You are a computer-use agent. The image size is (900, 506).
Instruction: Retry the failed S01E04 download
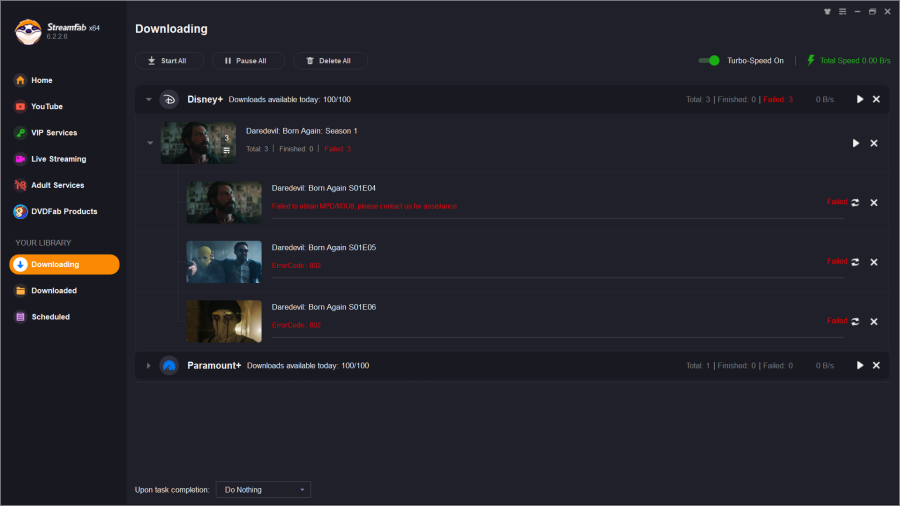[855, 202]
